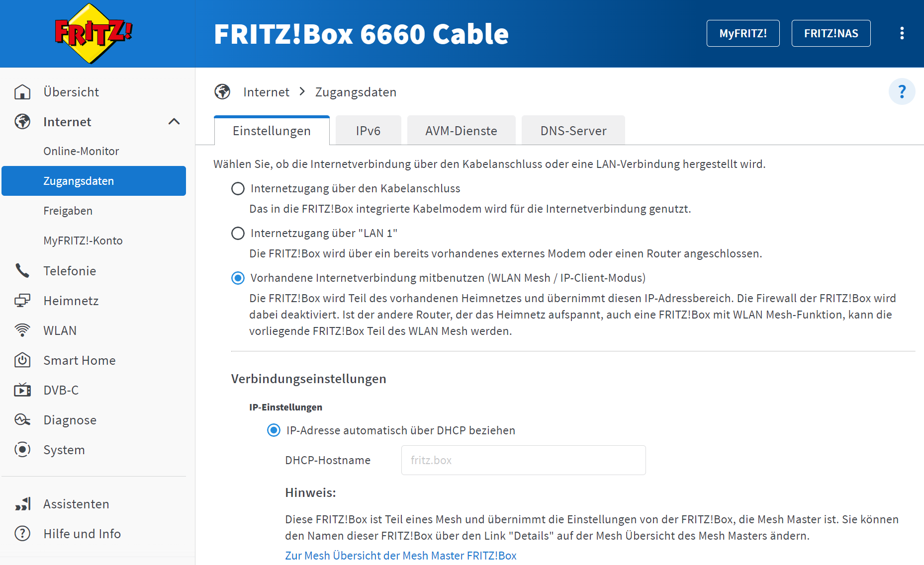924x565 pixels.
Task: Open the Smart Home icon
Action: point(22,360)
